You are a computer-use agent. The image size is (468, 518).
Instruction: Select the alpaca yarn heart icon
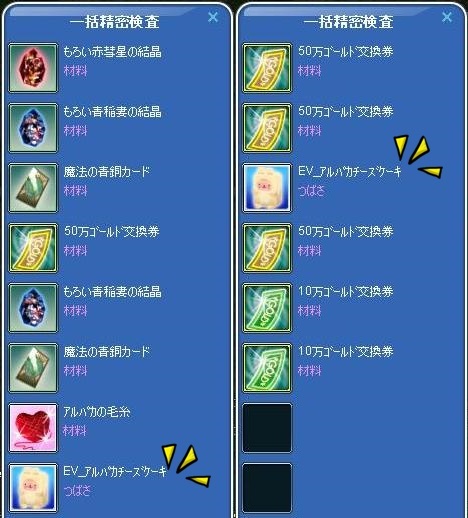coord(33,428)
